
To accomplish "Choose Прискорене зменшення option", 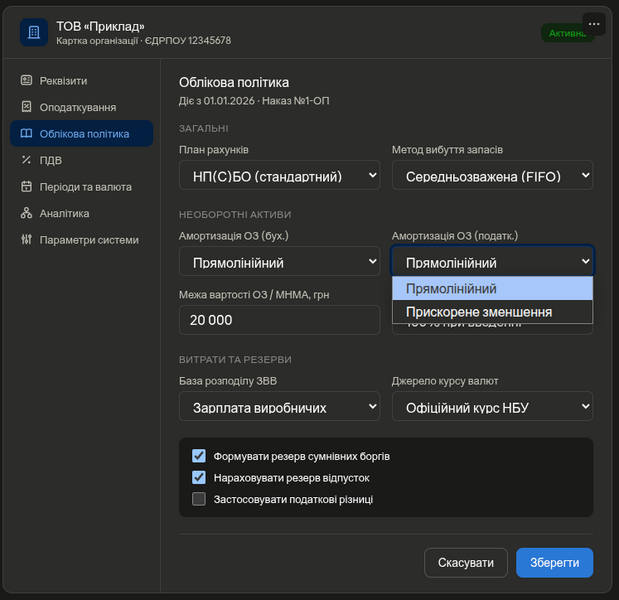I will (x=492, y=312).
